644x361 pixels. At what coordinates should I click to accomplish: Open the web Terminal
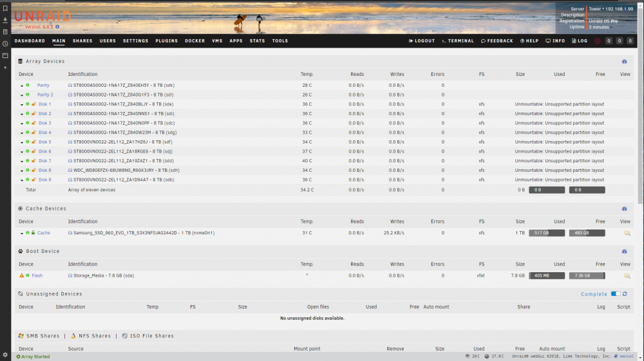[x=457, y=41]
